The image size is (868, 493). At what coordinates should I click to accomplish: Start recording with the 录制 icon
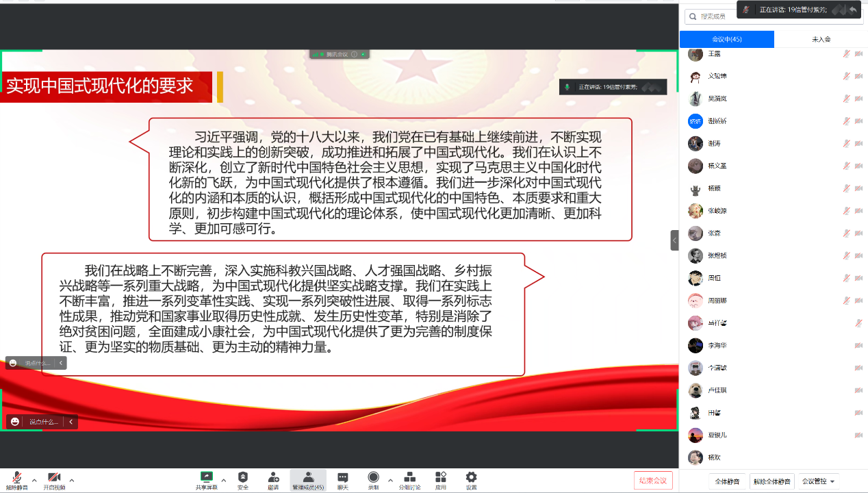(x=373, y=477)
